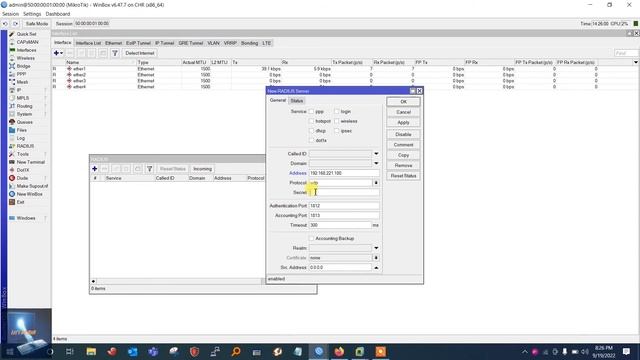Expand the Called ID dropdown arrow
Viewport: 640px width, 360px height.
[376, 154]
